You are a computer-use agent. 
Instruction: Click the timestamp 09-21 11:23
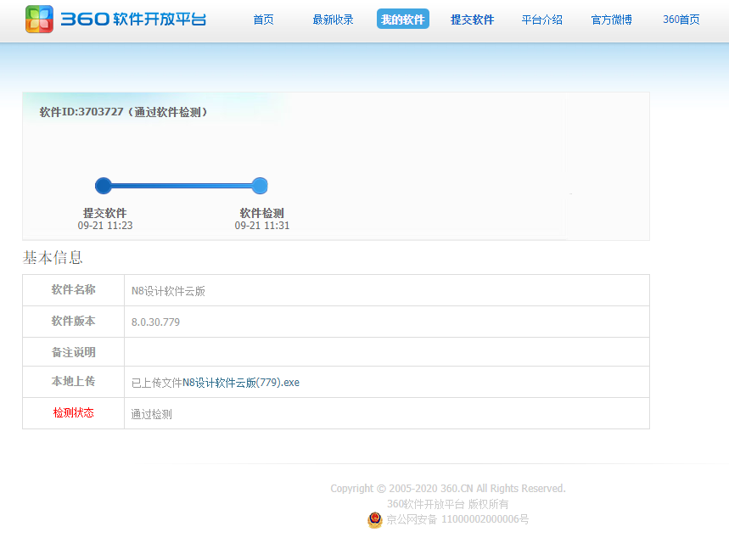pos(105,226)
